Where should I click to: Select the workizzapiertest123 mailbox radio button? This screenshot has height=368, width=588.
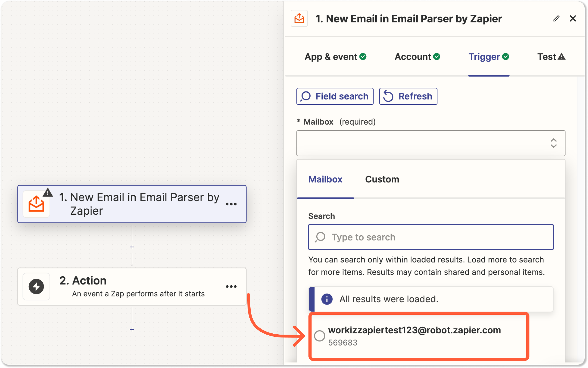click(319, 336)
